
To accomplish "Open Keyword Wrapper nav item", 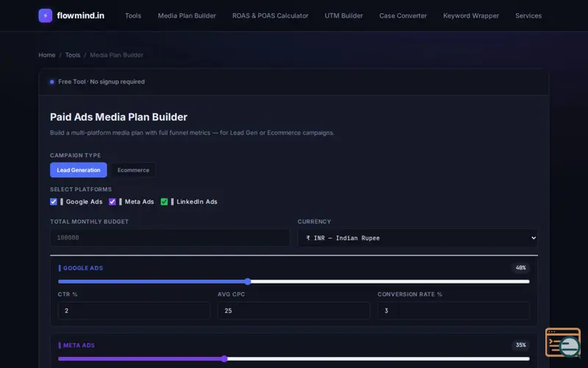I will click(x=471, y=15).
